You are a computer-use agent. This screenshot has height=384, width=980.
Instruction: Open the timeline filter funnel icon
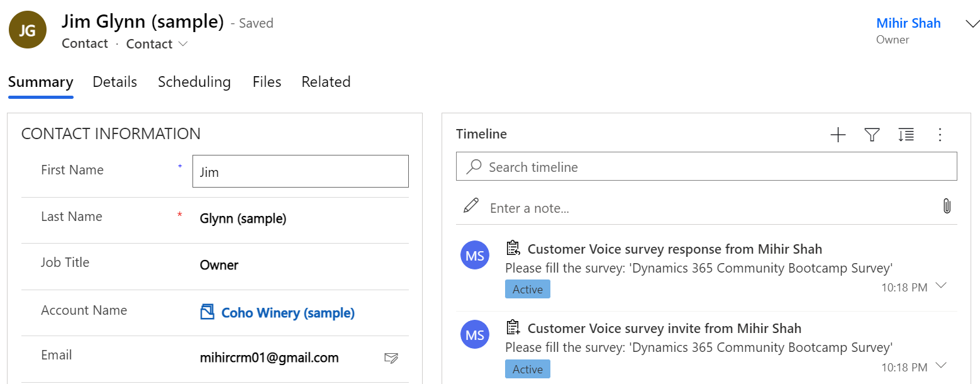click(872, 135)
